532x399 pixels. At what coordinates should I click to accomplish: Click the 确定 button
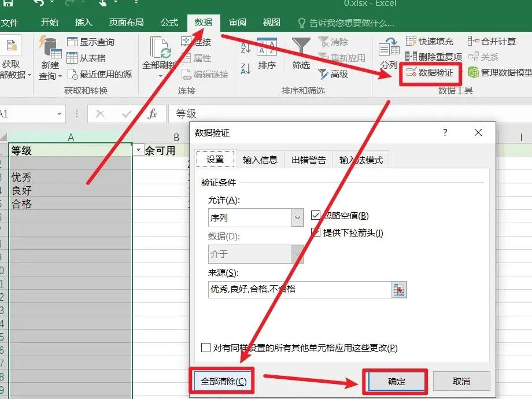396,381
